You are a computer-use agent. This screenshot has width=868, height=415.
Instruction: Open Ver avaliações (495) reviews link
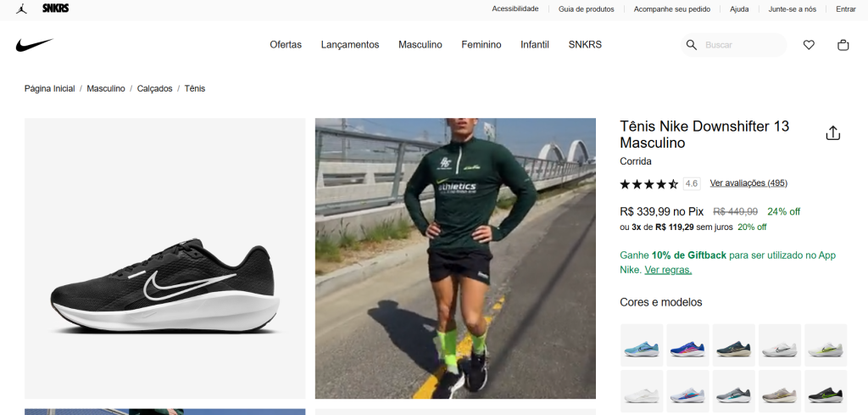748,183
